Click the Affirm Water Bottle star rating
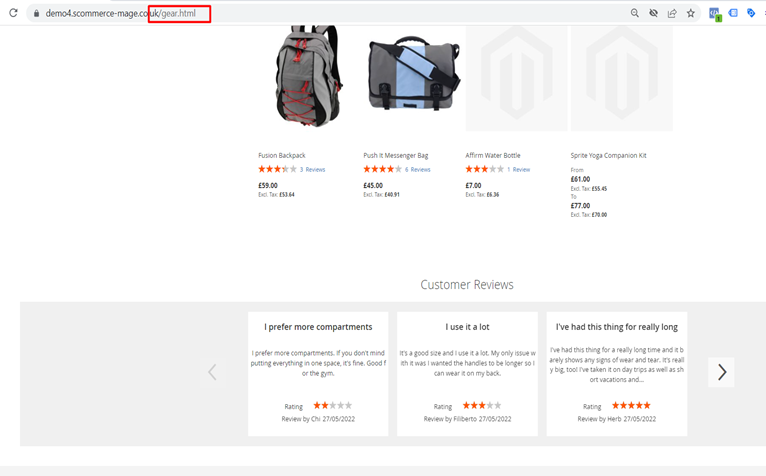 point(484,170)
